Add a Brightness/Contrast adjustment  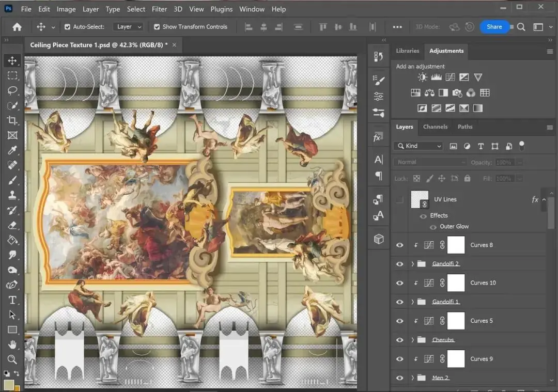(423, 77)
